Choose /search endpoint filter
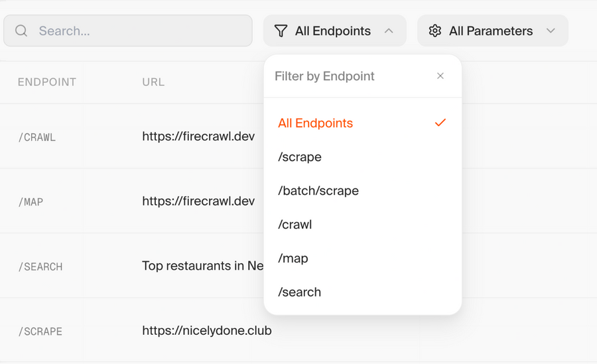Screen dimensions: 597x364 tap(300, 292)
